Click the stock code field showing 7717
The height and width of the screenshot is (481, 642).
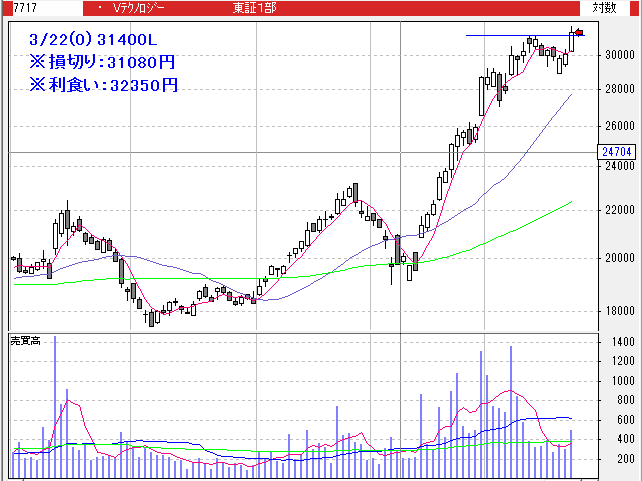point(13,7)
